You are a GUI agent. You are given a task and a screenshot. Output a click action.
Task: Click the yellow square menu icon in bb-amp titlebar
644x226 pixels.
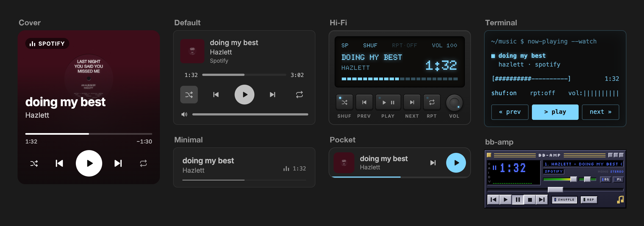(489, 155)
